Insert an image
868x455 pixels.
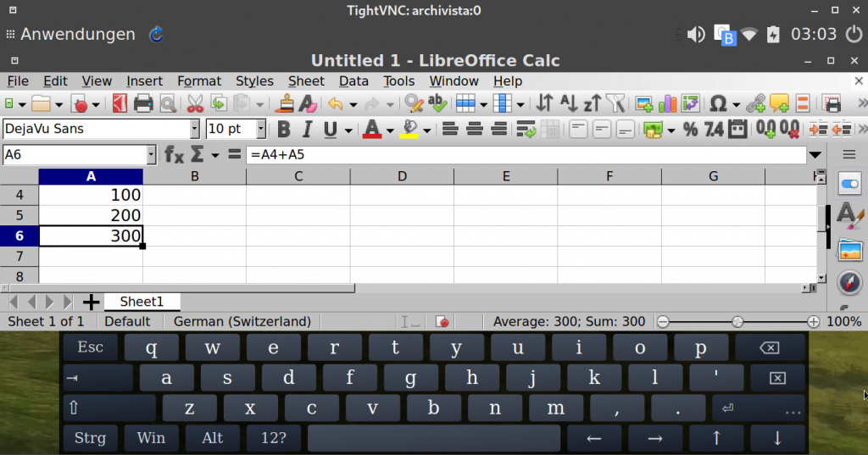click(x=644, y=103)
